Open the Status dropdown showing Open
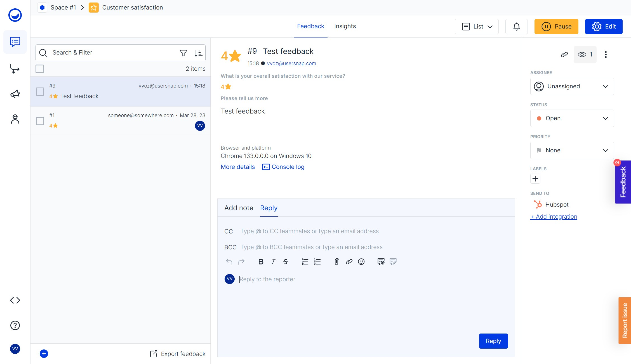The width and height of the screenshot is (631, 364). pyautogui.click(x=572, y=118)
